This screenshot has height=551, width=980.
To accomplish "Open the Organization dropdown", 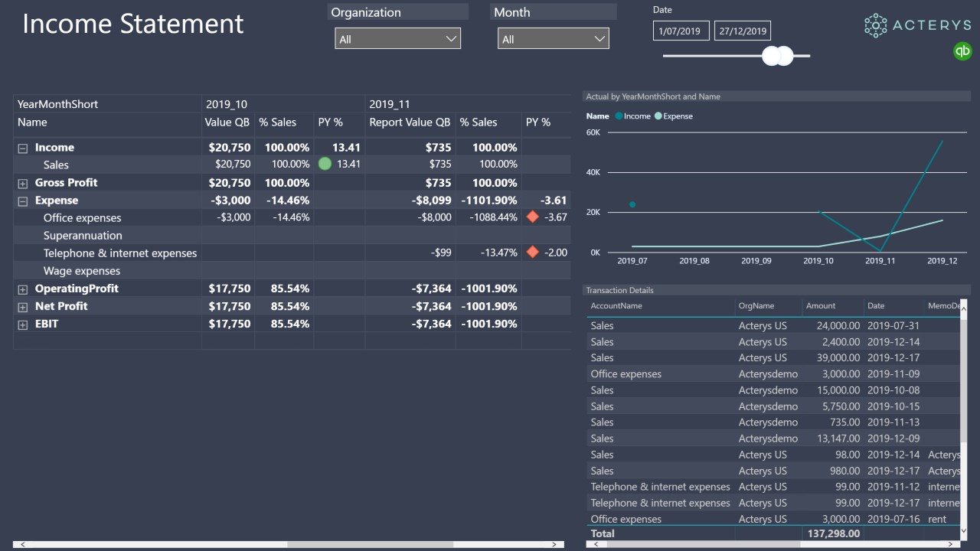I will click(398, 38).
